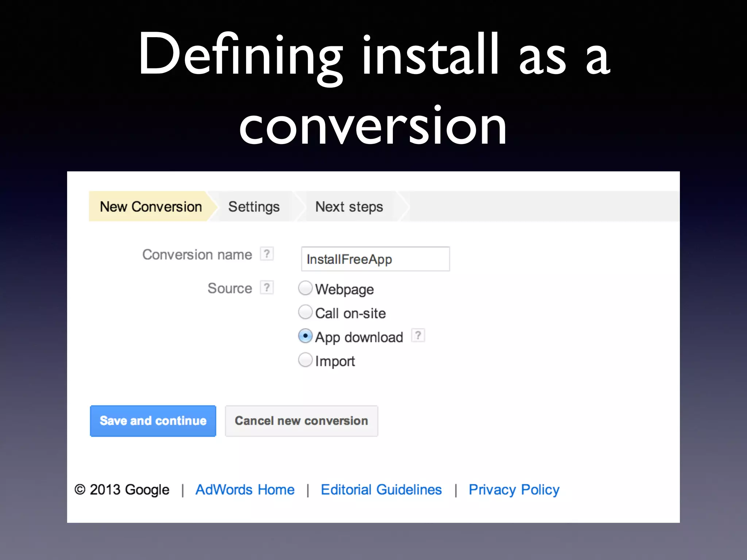Screen dimensions: 747x560
Task: Open the Conversion name help icon
Action: 267,254
